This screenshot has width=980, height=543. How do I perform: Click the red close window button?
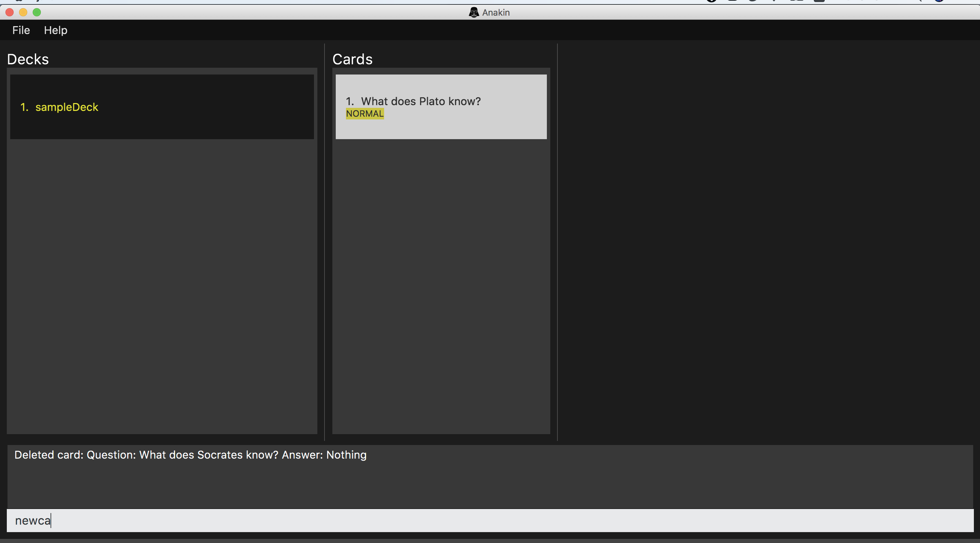pyautogui.click(x=10, y=12)
